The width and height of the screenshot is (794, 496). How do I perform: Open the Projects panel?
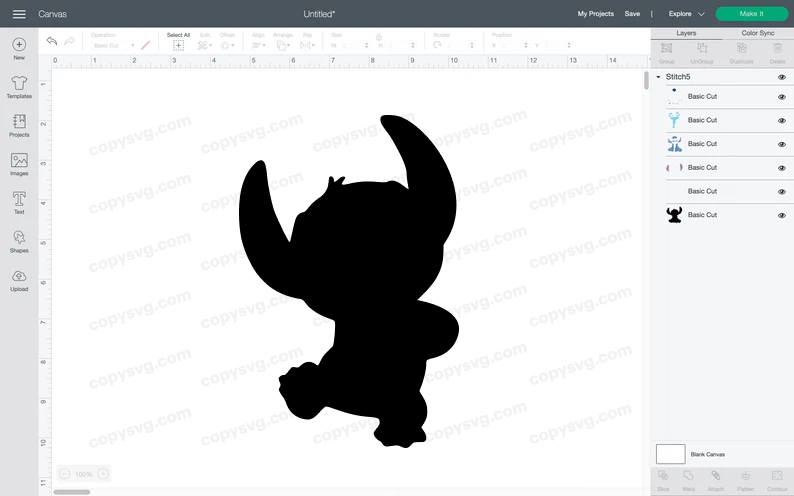tap(19, 126)
